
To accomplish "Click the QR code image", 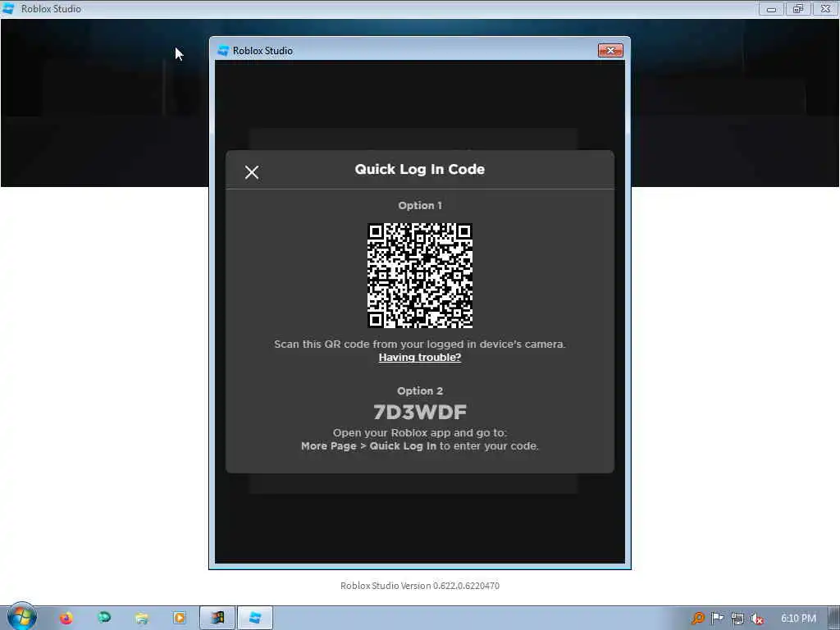I will tap(420, 276).
